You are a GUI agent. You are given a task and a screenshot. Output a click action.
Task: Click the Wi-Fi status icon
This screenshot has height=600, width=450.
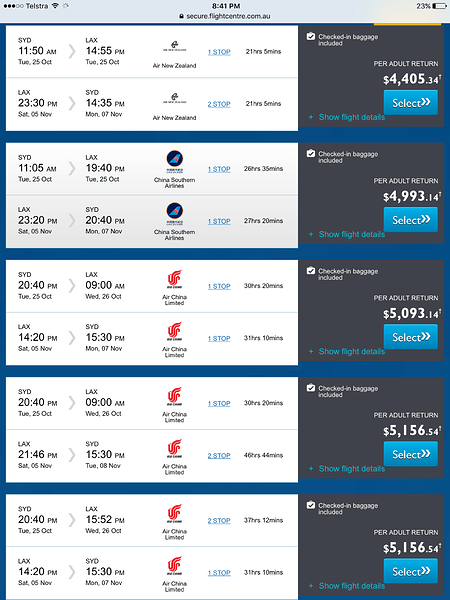tap(55, 6)
